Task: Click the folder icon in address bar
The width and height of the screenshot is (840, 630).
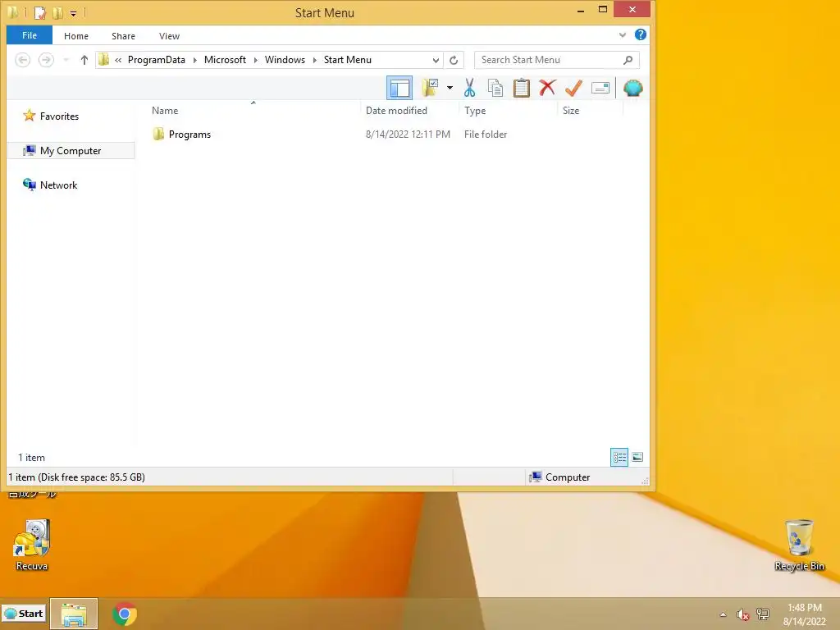Action: tap(104, 60)
